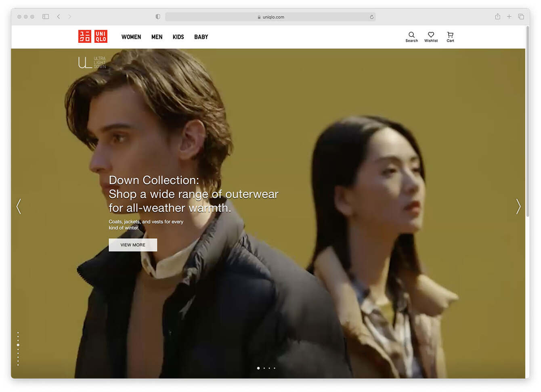The width and height of the screenshot is (541, 392).
Task: Click the site security padlock
Action: [259, 17]
